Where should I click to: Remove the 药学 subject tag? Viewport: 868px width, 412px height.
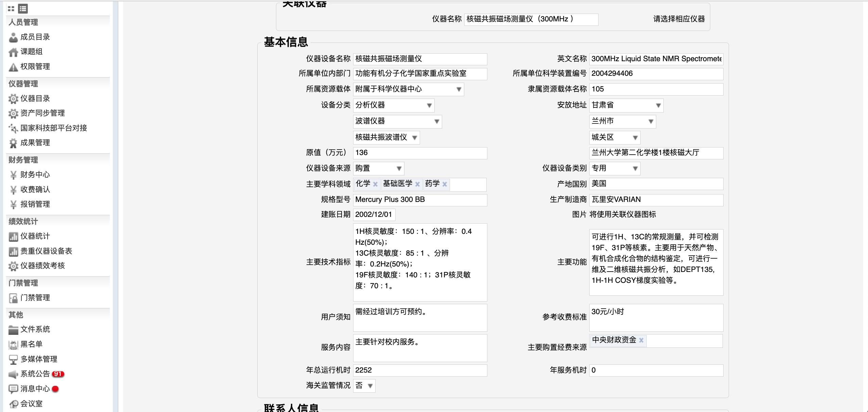(x=445, y=184)
